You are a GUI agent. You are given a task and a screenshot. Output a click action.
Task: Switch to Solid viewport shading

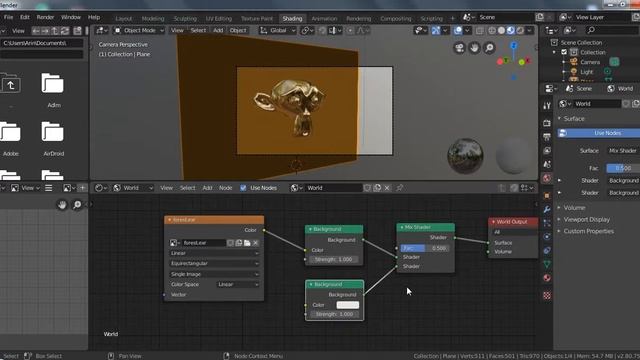501,31
